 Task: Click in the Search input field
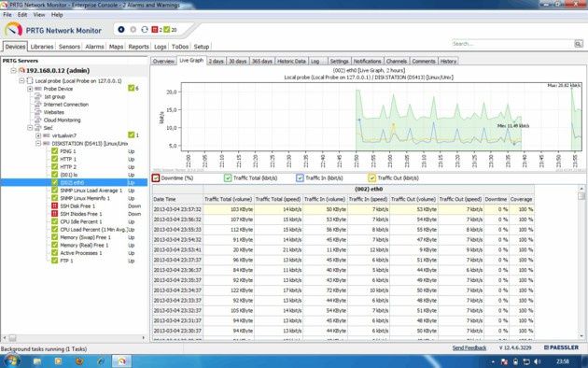pos(512,44)
